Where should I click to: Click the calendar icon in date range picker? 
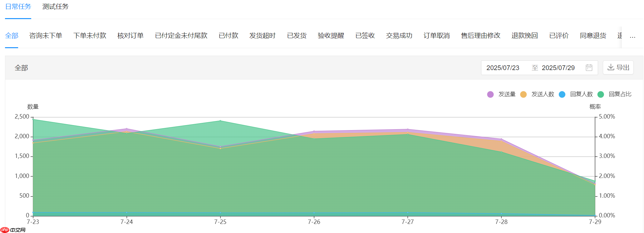589,68
